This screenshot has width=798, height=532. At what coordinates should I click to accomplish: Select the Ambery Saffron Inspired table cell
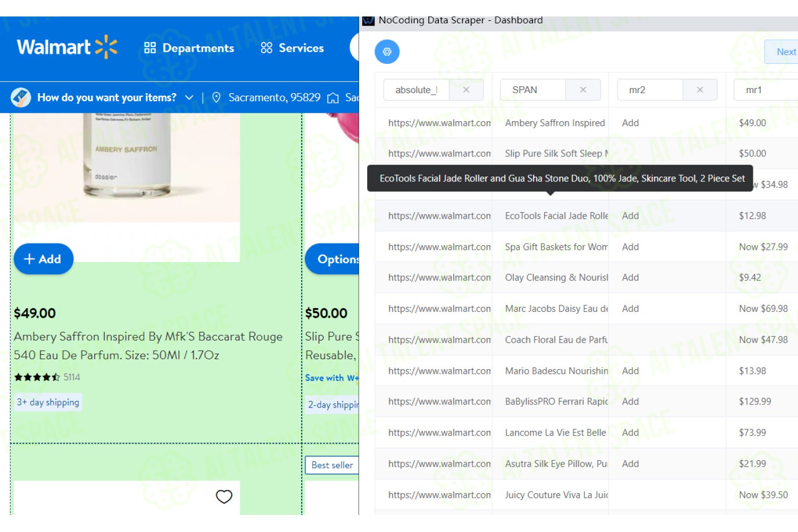[x=551, y=123]
